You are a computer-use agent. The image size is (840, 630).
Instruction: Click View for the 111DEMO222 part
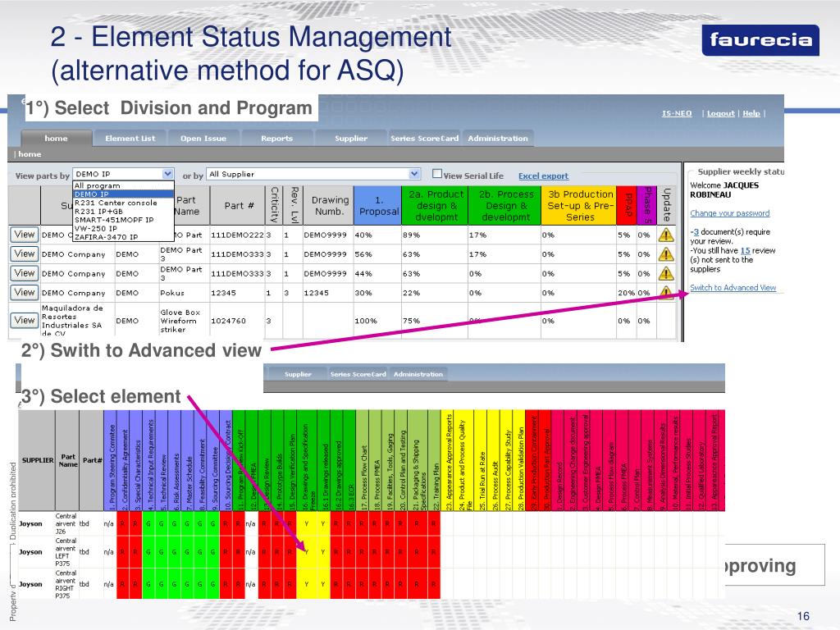tap(25, 235)
